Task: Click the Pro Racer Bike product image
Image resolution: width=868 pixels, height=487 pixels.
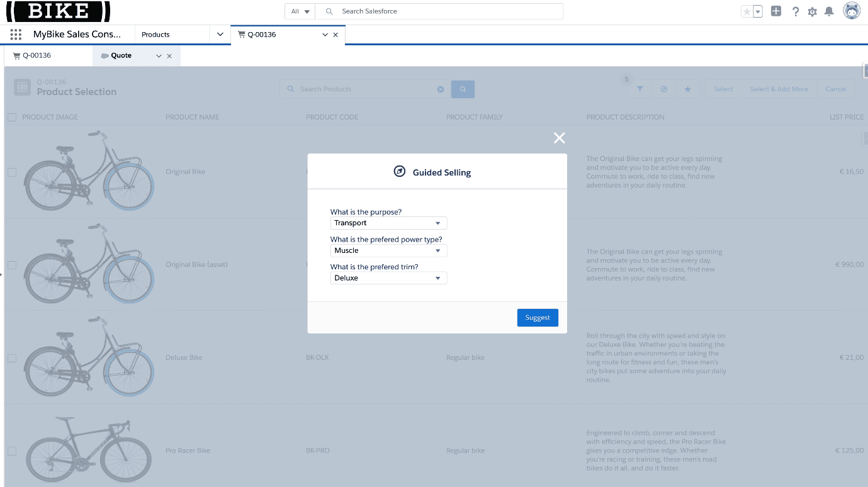Action: (x=89, y=451)
